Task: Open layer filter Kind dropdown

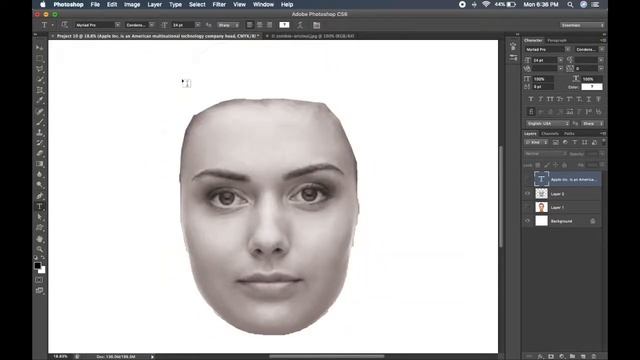Action: (536, 142)
